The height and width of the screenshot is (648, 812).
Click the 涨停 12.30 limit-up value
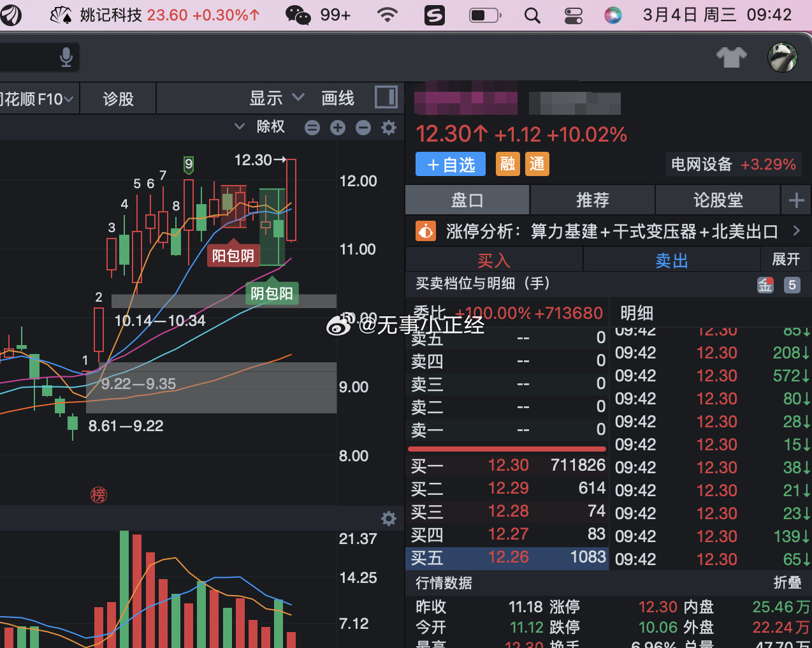tap(658, 607)
